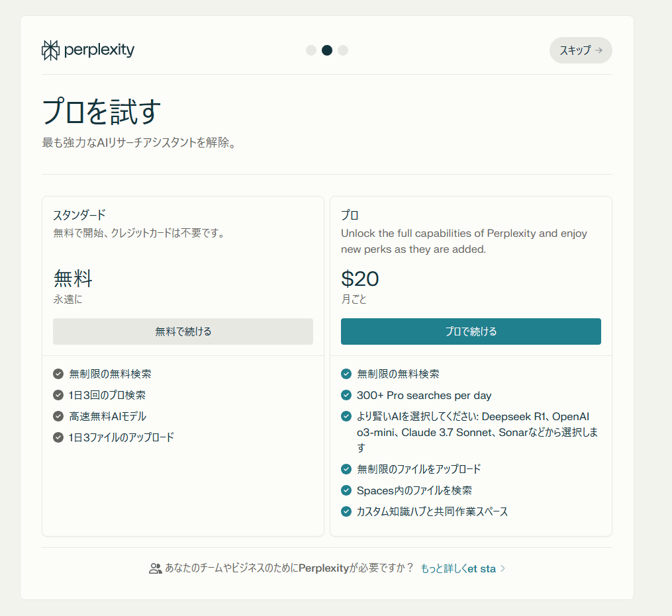
Task: Click the chevron arrow after もっと詳しく
Action: 503,568
